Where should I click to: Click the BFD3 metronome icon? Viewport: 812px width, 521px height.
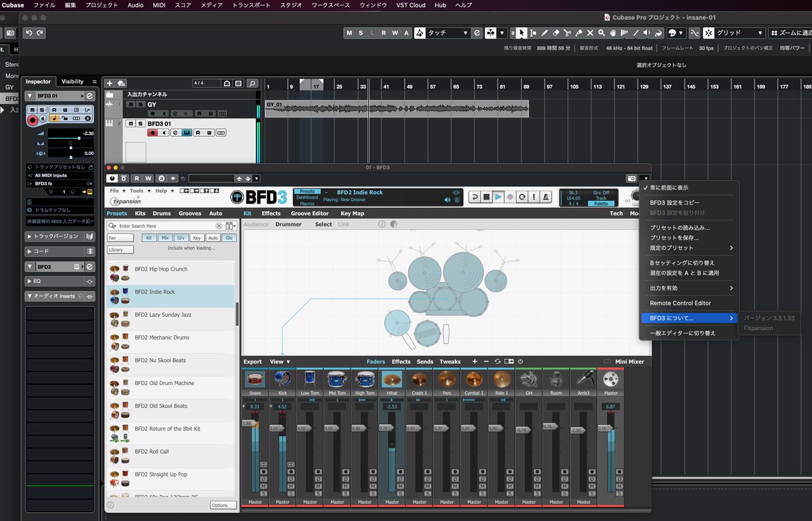[545, 197]
